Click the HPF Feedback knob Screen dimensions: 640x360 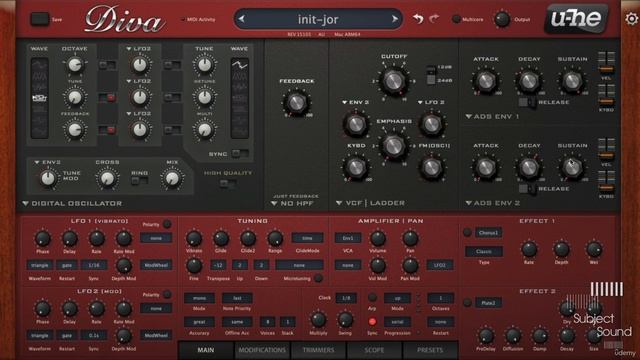296,102
